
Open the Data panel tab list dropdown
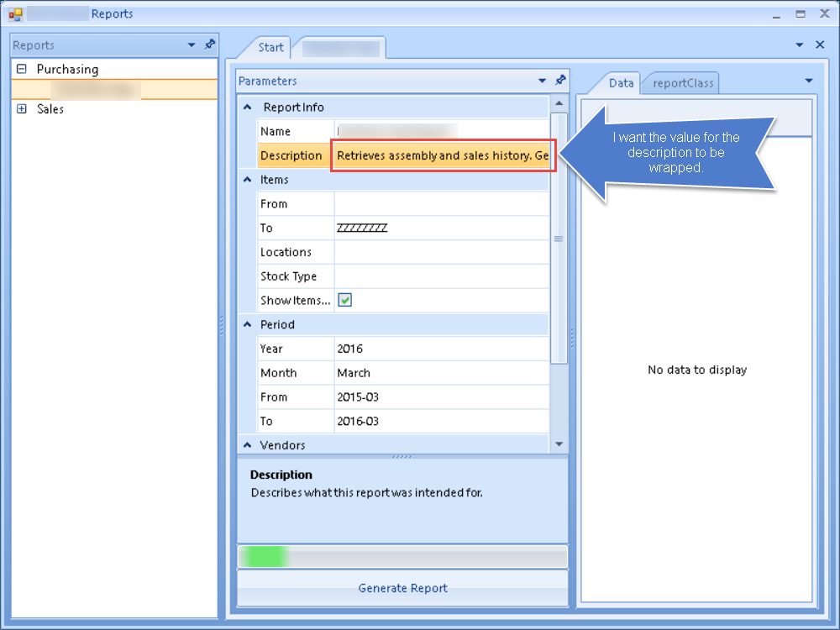pos(809,81)
